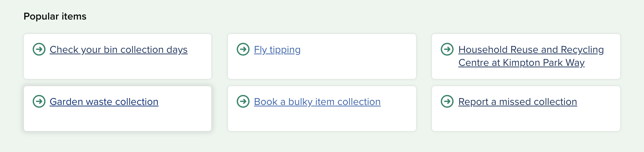Viewport: 644px width, 152px height.
Task: Click the Centre at Kimpton Park Way text line
Action: [521, 63]
